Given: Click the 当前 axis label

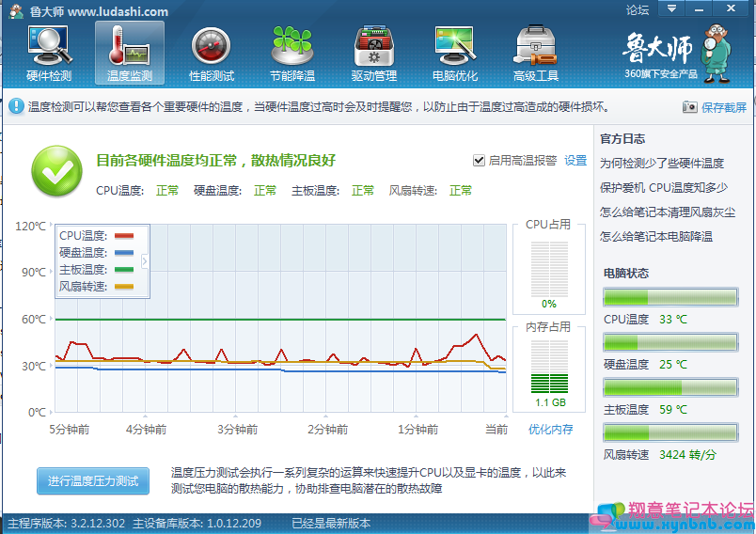Looking at the screenshot, I should point(496,430).
